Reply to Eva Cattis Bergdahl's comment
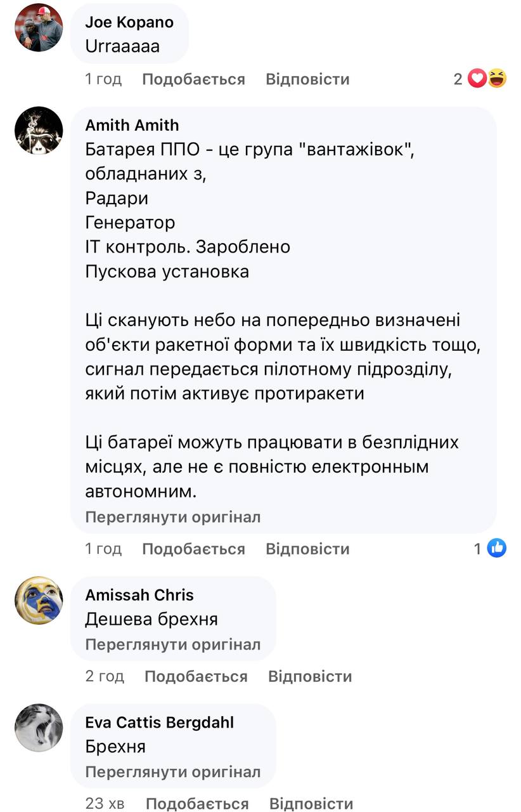521x812 pixels. click(x=311, y=804)
